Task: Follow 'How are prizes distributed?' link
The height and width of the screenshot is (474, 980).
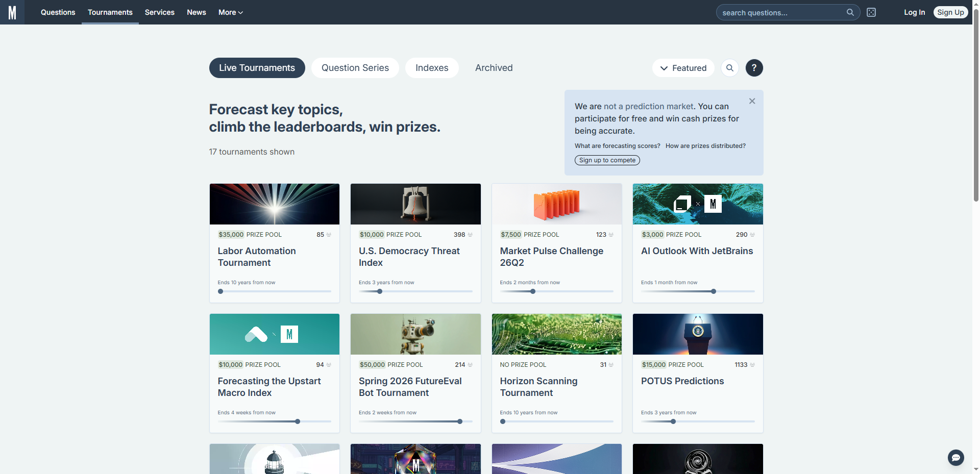Action: click(705, 146)
